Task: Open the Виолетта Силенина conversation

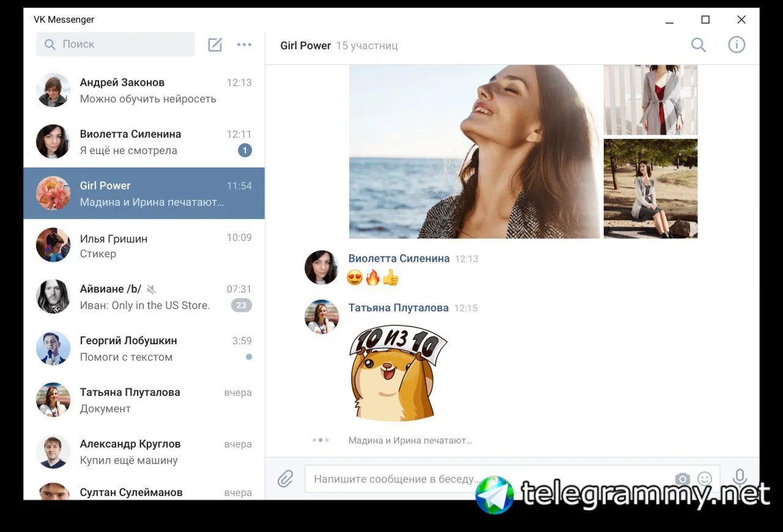Action: pos(144,142)
